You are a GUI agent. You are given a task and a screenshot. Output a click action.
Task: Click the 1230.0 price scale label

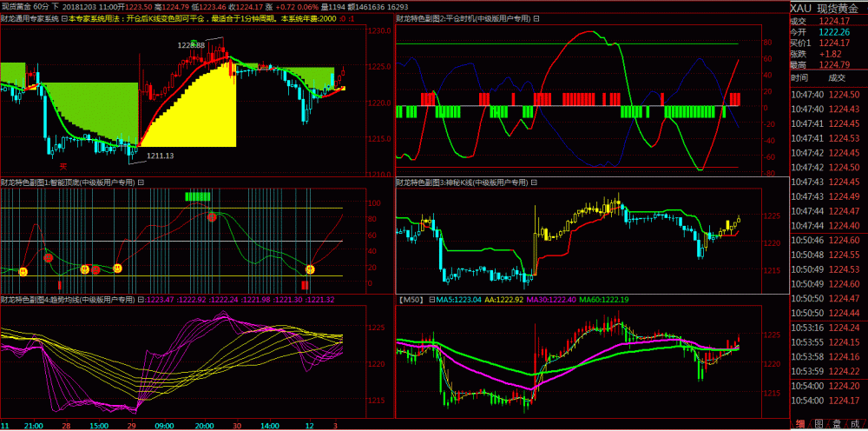coord(378,31)
